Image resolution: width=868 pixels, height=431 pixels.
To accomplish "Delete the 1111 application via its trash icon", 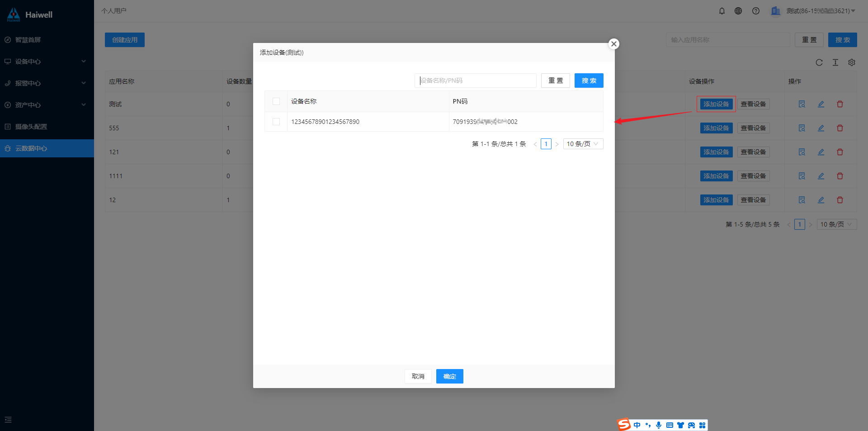I will click(x=840, y=176).
